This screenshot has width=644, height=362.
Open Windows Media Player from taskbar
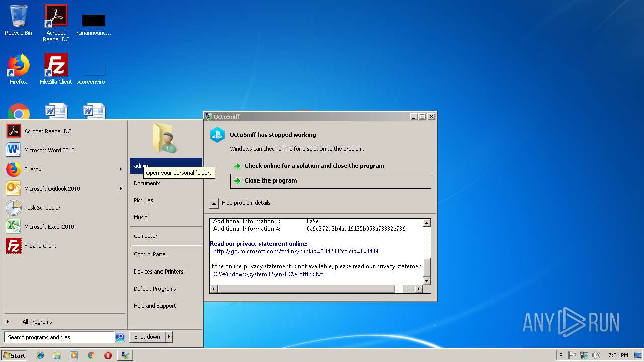click(x=74, y=355)
